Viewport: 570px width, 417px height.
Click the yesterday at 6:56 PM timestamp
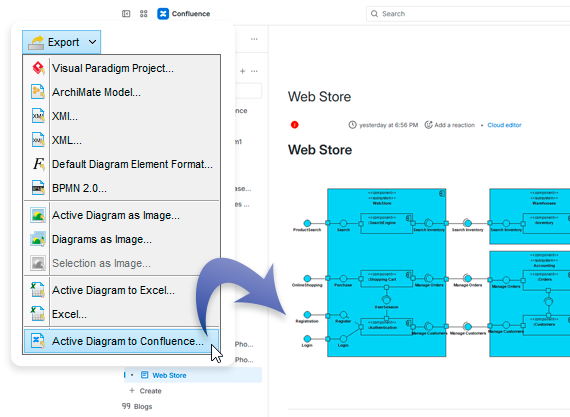click(x=389, y=125)
